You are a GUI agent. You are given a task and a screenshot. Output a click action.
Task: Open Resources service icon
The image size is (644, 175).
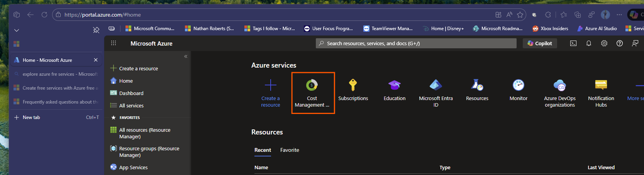[x=477, y=85]
